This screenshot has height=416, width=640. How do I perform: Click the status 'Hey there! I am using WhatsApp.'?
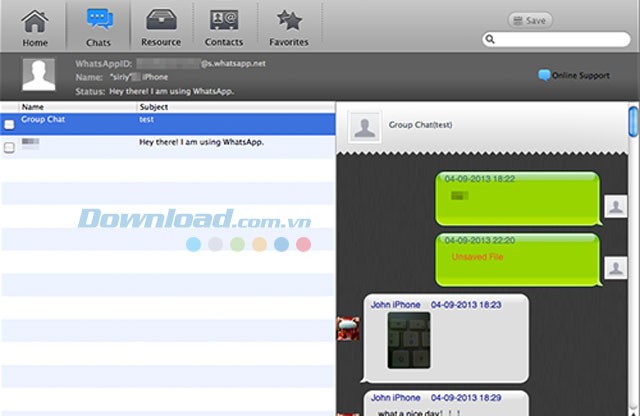coord(171,91)
